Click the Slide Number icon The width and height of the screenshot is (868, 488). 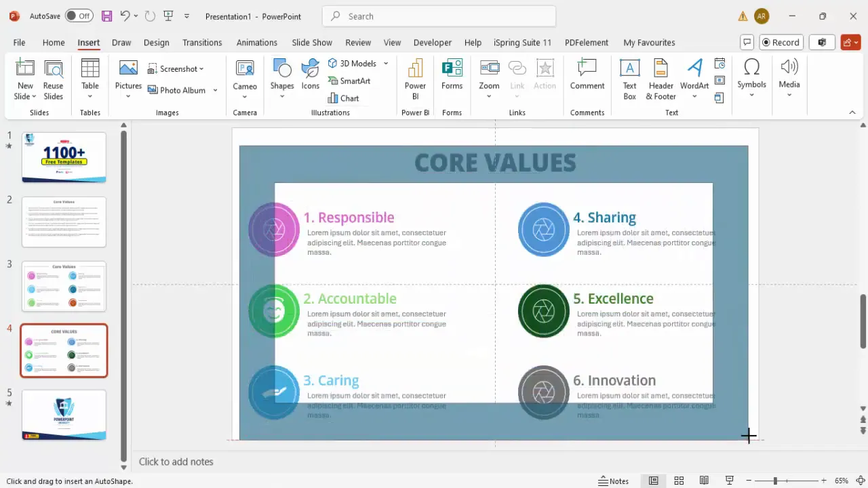pos(719,81)
